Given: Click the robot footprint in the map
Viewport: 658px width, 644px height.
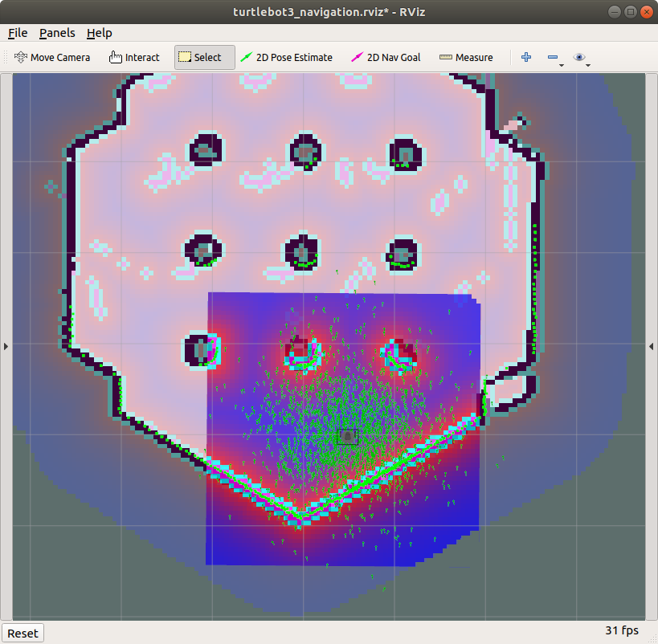Looking at the screenshot, I should [347, 436].
